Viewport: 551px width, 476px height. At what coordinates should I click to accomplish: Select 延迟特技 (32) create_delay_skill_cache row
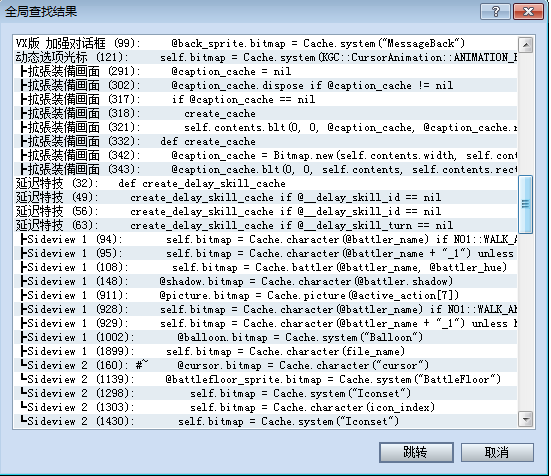[265, 183]
